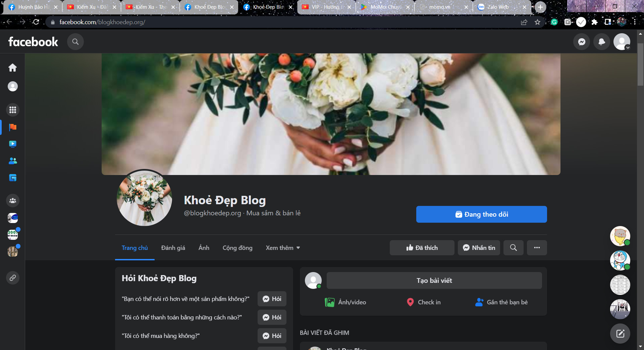Click the Khoẻ Đẹp Blog profile picture

pyautogui.click(x=144, y=198)
